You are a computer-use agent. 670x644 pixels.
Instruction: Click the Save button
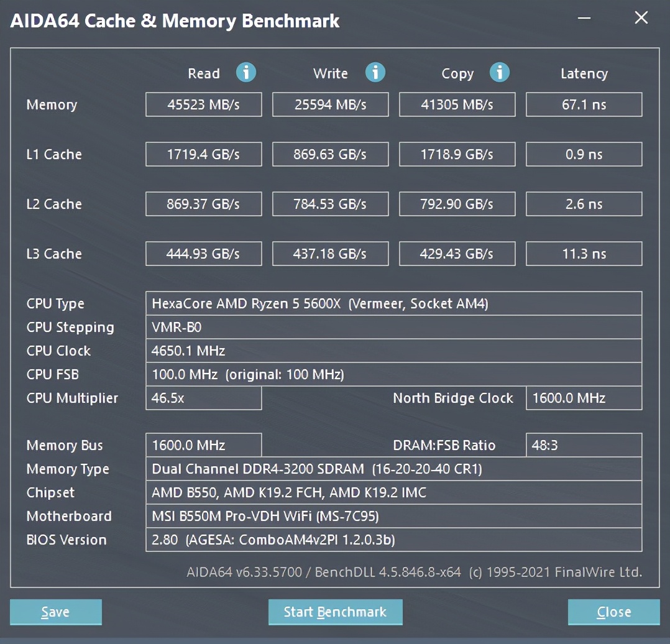point(55,612)
